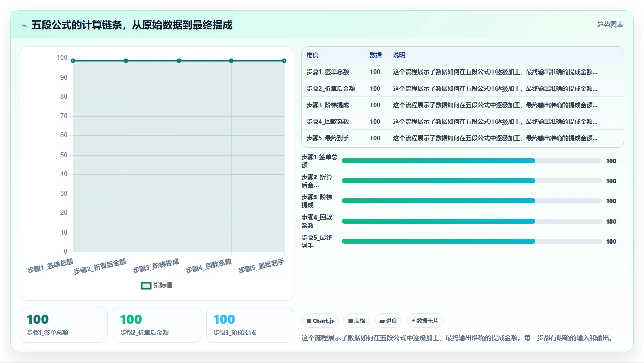Click the chart data point for 步骤1_签单总额
Image resolution: width=644 pixels, height=363 pixels.
[x=73, y=61]
